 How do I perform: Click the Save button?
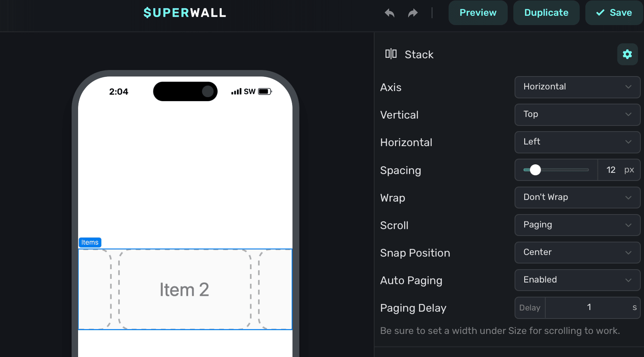[614, 13]
